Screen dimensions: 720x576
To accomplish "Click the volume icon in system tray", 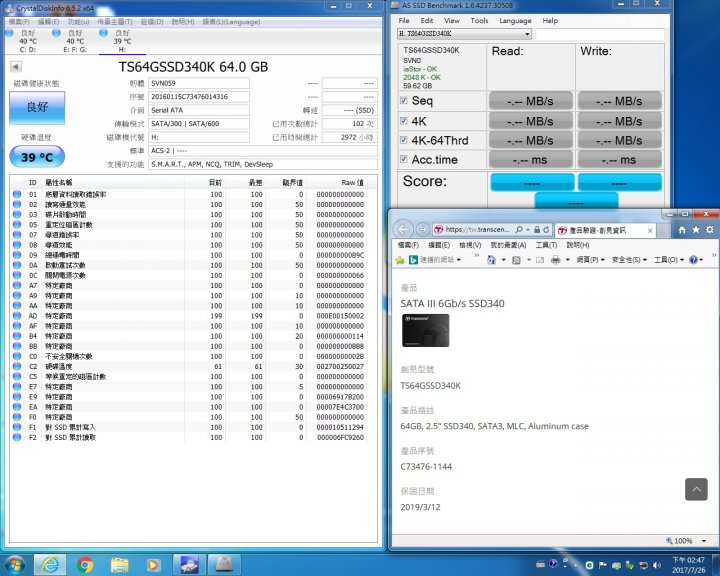I will point(657,565).
